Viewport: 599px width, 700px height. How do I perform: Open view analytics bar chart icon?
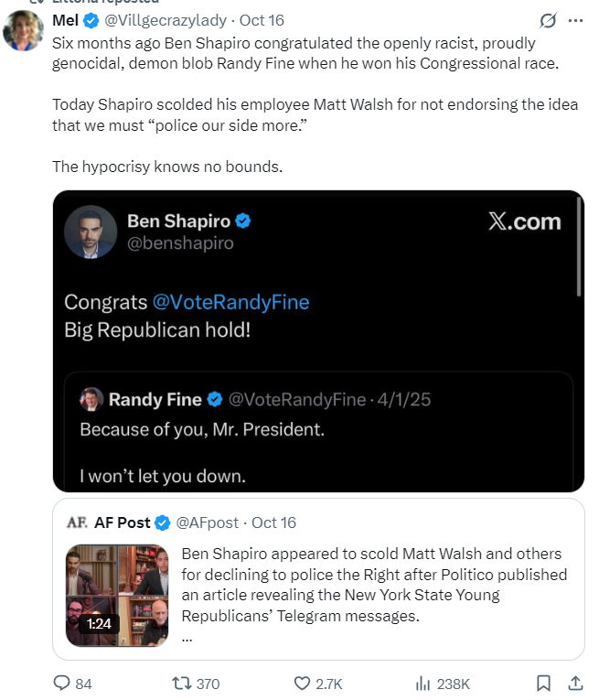[423, 683]
